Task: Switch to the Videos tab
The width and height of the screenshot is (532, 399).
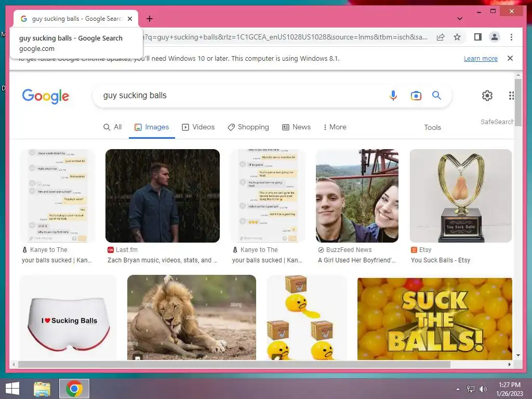Action: [x=198, y=127]
